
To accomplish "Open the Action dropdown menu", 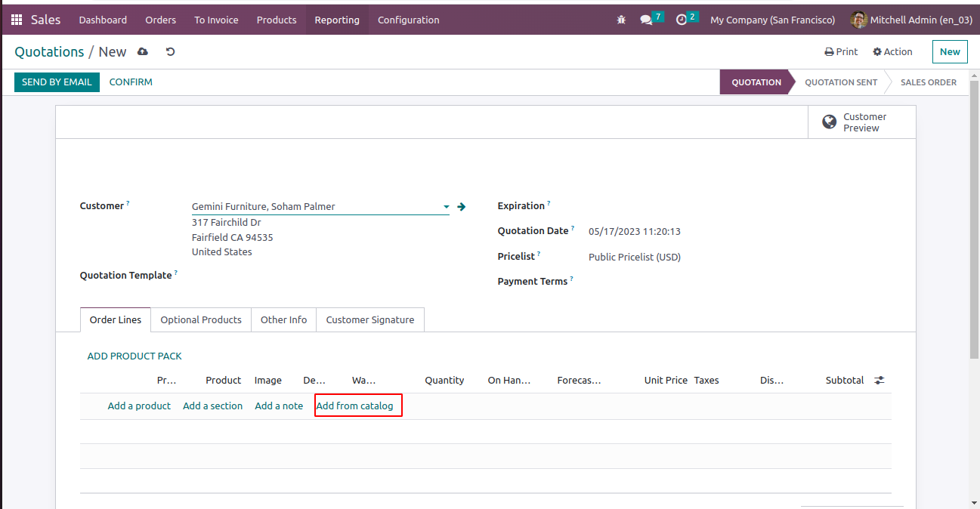I will tap(892, 52).
